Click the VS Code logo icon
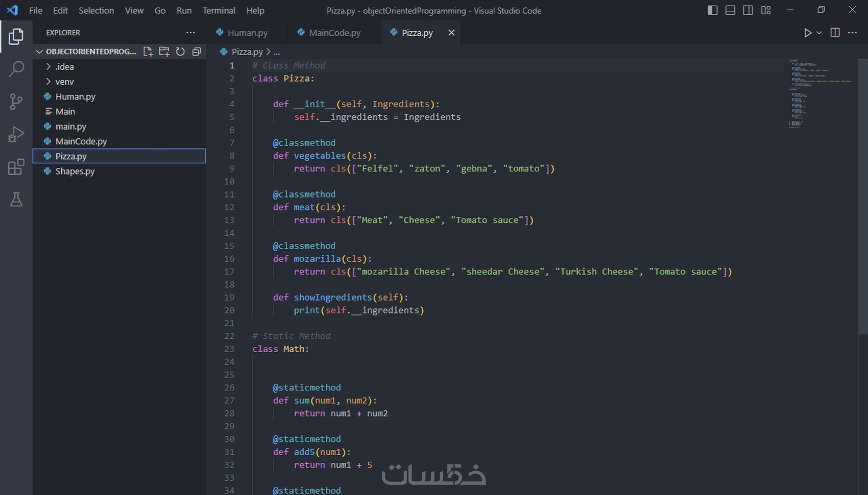 coord(12,10)
